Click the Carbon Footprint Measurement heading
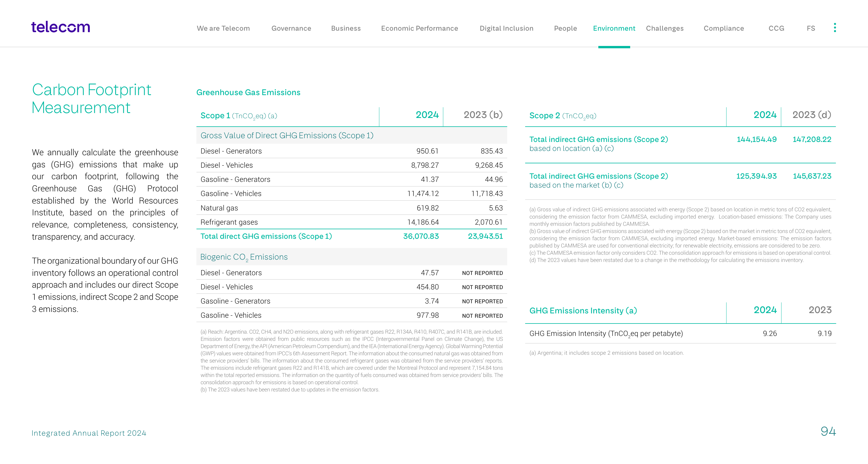 91,99
